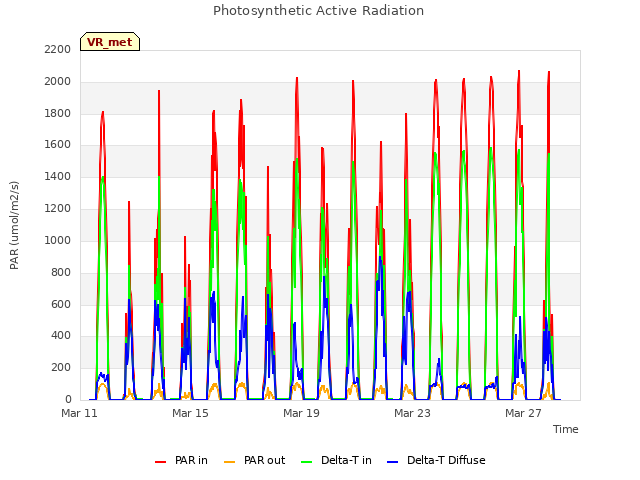Click the Mar 11 x-axis label
Image resolution: width=640 pixels, height=480 pixels.
pyautogui.click(x=80, y=413)
